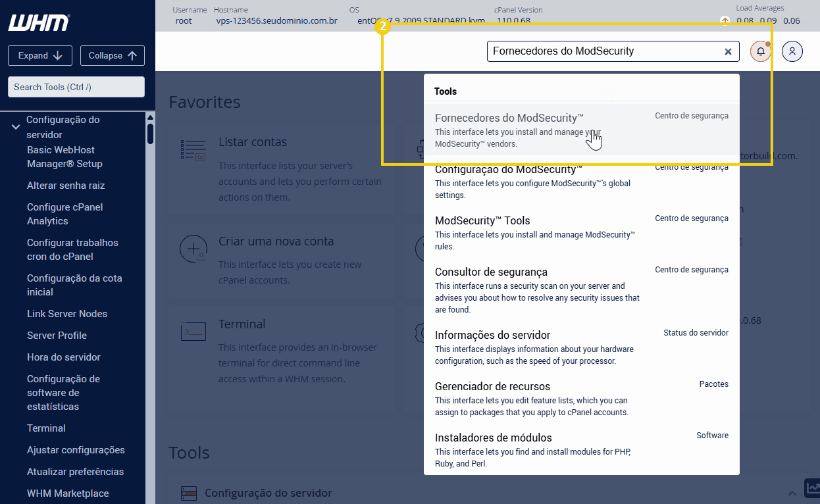
Task: Open Informações do servidor search result
Action: 582,347
